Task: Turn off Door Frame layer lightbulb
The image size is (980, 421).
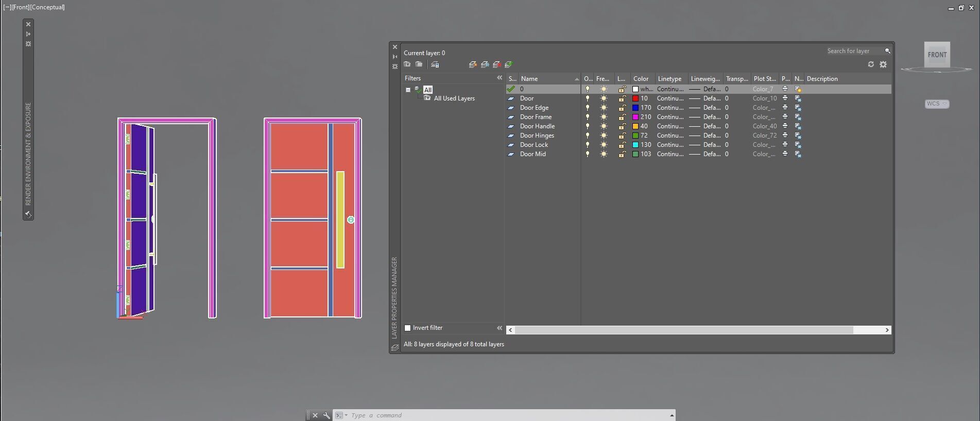Action: click(x=587, y=117)
